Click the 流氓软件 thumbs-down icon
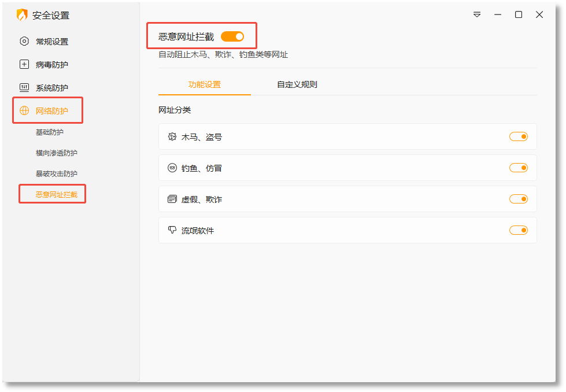The image size is (566, 392). (x=172, y=230)
